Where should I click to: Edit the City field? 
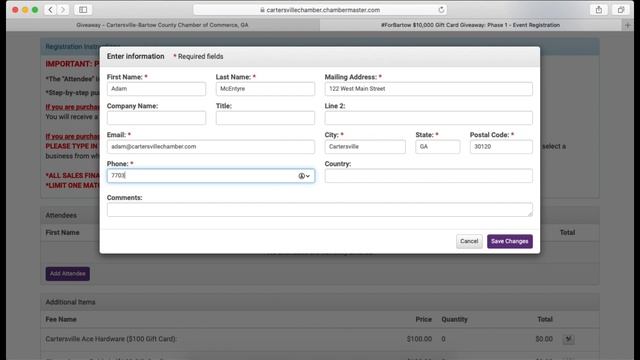click(x=365, y=147)
